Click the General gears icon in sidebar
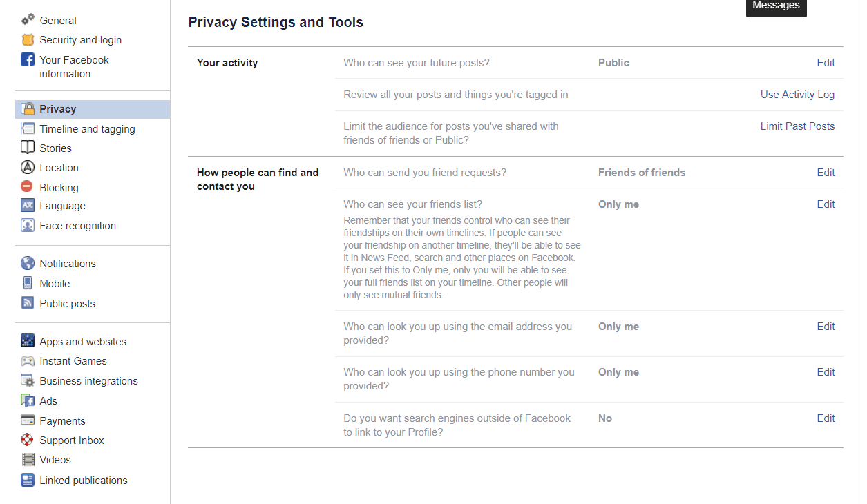Screen dimensions: 867x504 (x=28, y=20)
